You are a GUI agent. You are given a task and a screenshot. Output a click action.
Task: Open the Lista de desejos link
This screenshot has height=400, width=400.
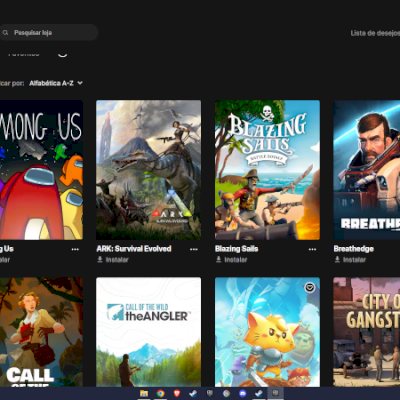[x=375, y=33]
